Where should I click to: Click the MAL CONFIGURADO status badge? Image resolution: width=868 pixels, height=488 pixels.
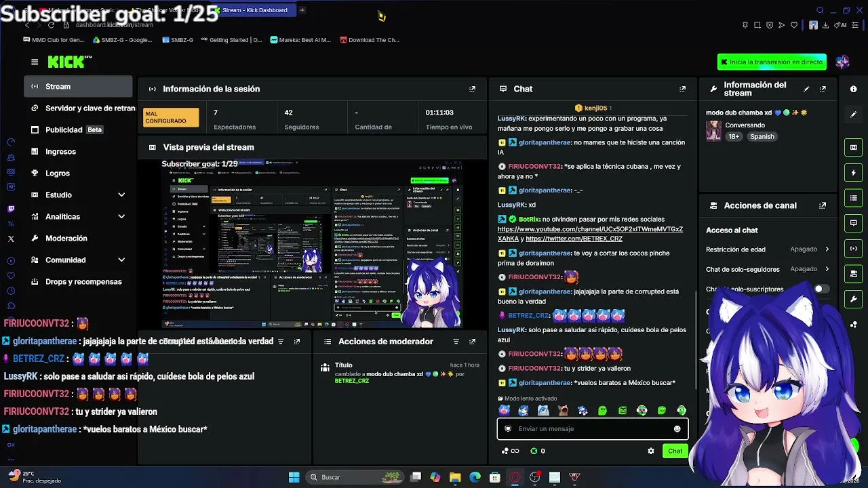171,117
